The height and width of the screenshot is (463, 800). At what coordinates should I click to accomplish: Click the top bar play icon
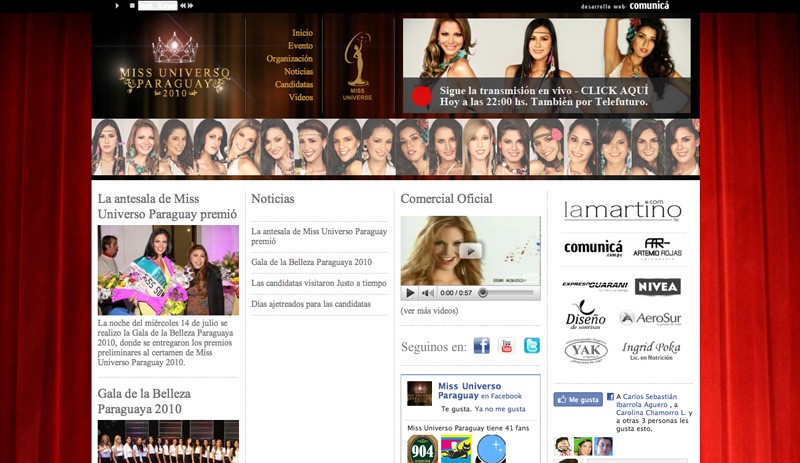point(117,6)
